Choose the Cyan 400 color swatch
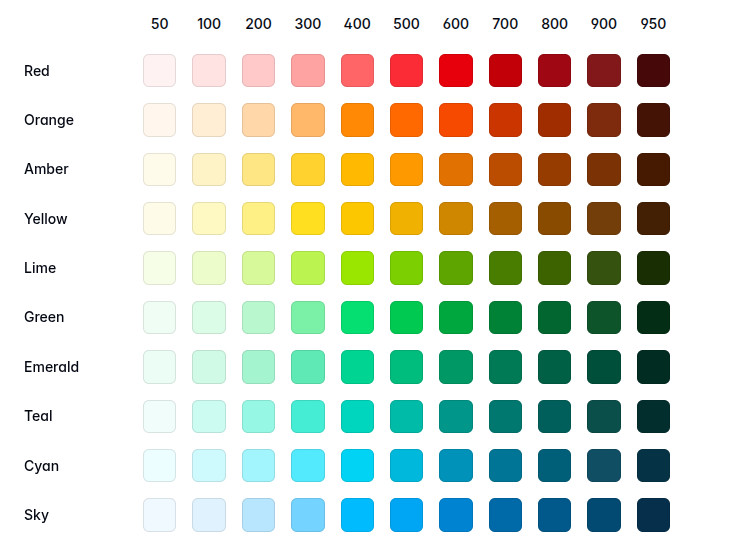The height and width of the screenshot is (539, 734). (x=357, y=466)
